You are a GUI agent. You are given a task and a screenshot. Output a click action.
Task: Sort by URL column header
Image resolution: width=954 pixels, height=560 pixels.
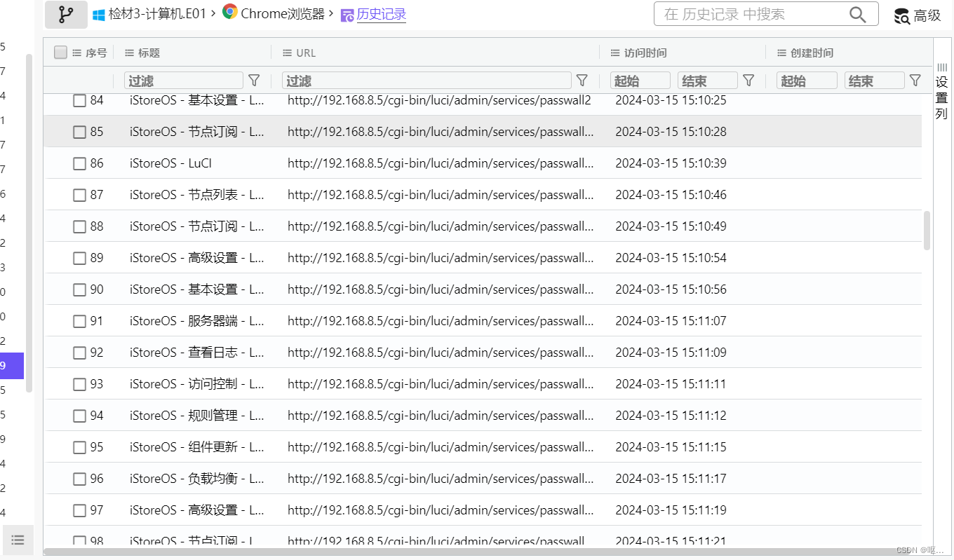[x=306, y=53]
